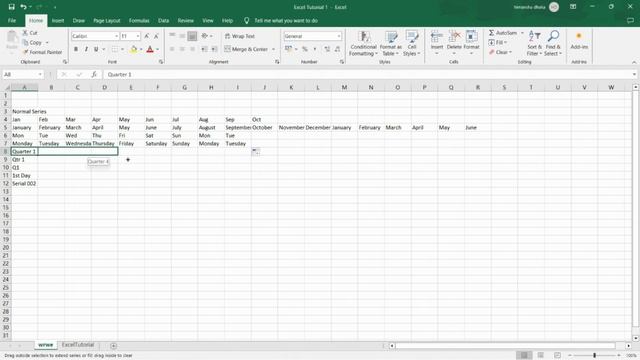Image resolution: width=640 pixels, height=360 pixels.
Task: Increase the font size
Action: 147,36
